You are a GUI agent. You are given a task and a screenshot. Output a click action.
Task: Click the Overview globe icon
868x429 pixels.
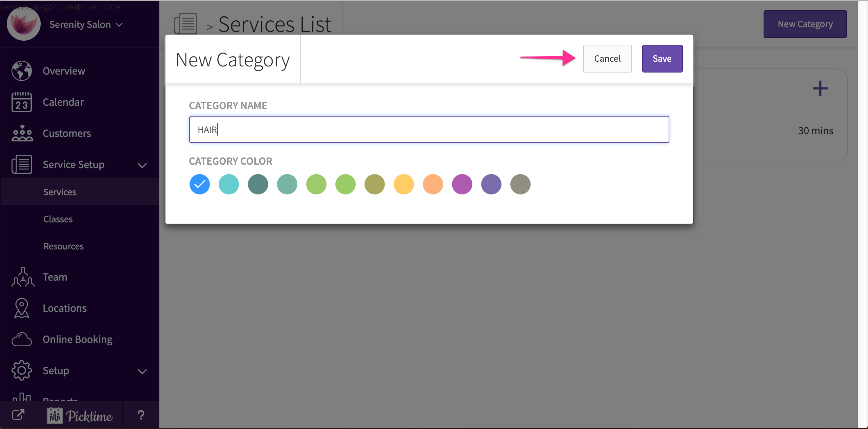(22, 71)
